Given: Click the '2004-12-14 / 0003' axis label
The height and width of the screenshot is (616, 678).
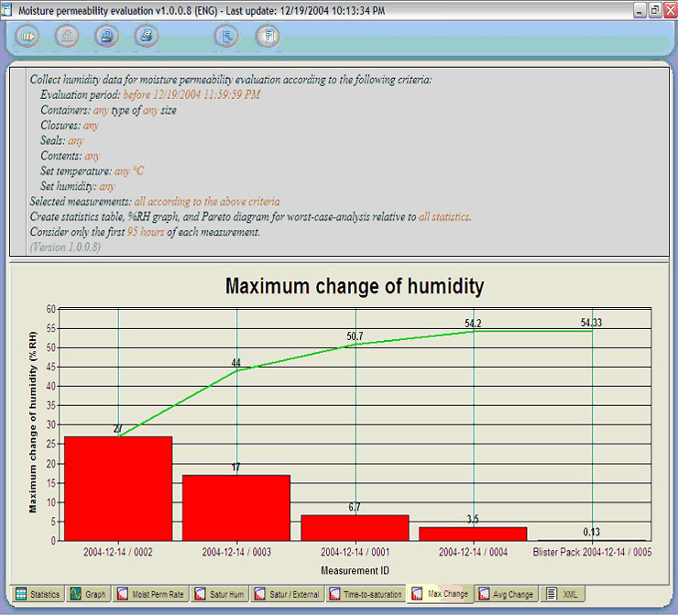Looking at the screenshot, I should 236,552.
